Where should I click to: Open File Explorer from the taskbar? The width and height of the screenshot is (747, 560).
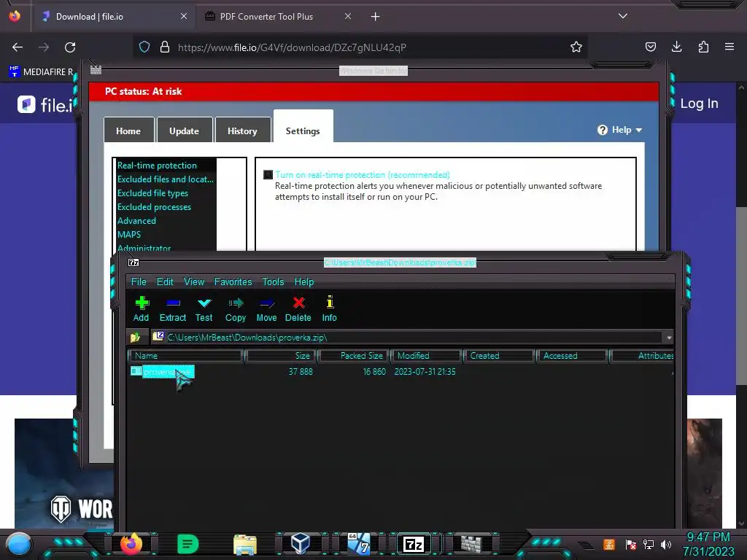tap(245, 545)
